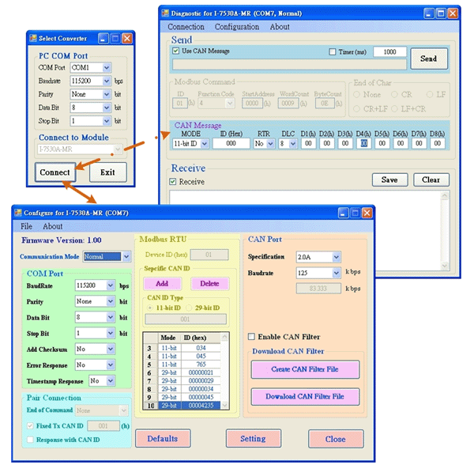This screenshot has height=476, width=474.
Task: Choose CR+LF end of char option
Action: (357, 108)
